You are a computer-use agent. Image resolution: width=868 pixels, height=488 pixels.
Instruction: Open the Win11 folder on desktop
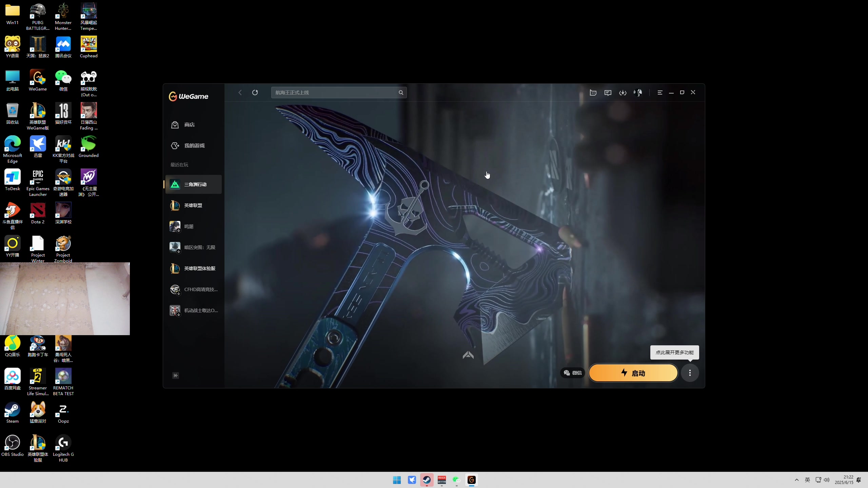(x=12, y=14)
